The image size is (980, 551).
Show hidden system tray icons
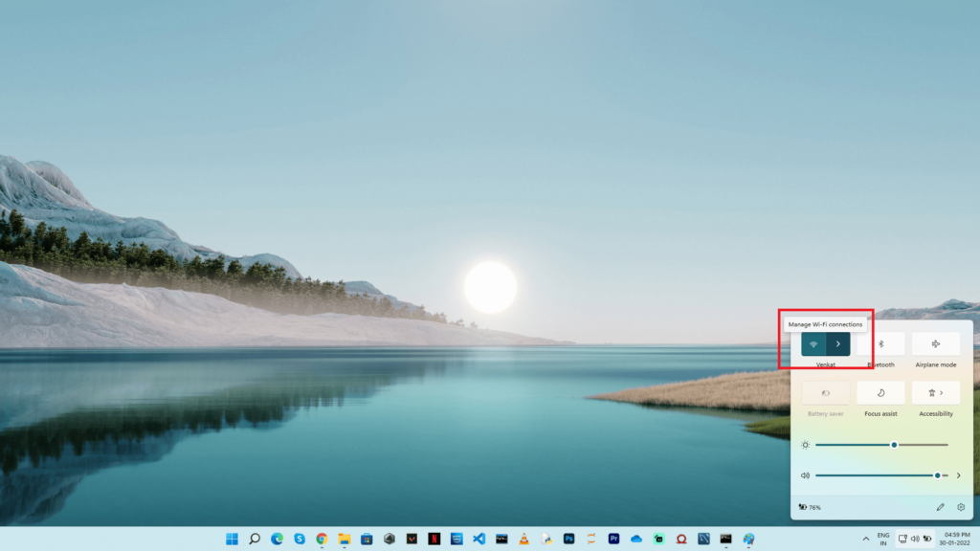click(866, 539)
